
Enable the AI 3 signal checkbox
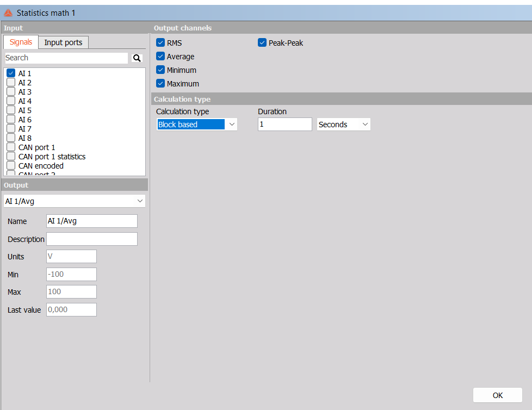(x=11, y=91)
